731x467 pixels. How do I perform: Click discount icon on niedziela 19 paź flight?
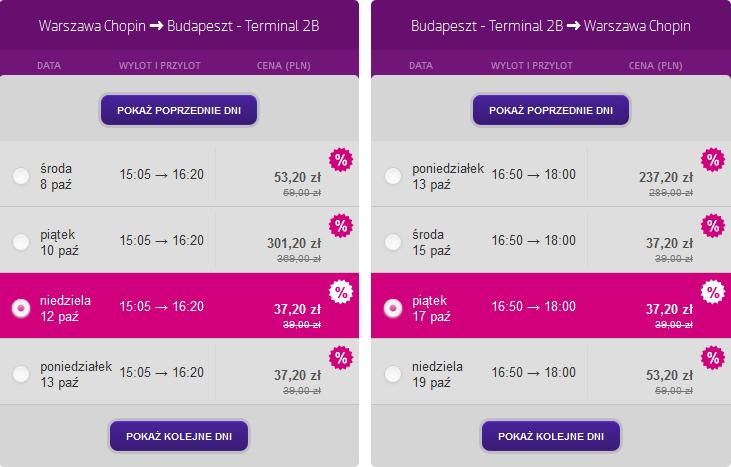click(713, 358)
